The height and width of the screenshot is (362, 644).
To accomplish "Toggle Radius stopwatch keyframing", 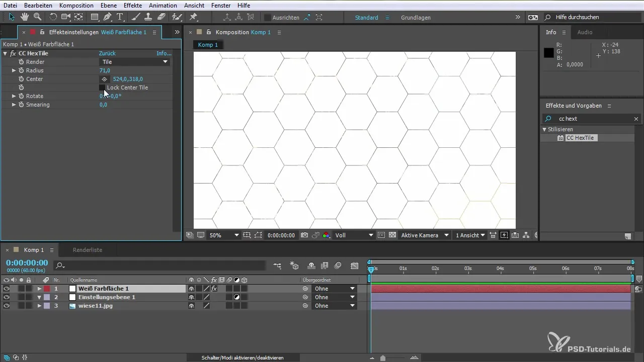I will 21,70.
